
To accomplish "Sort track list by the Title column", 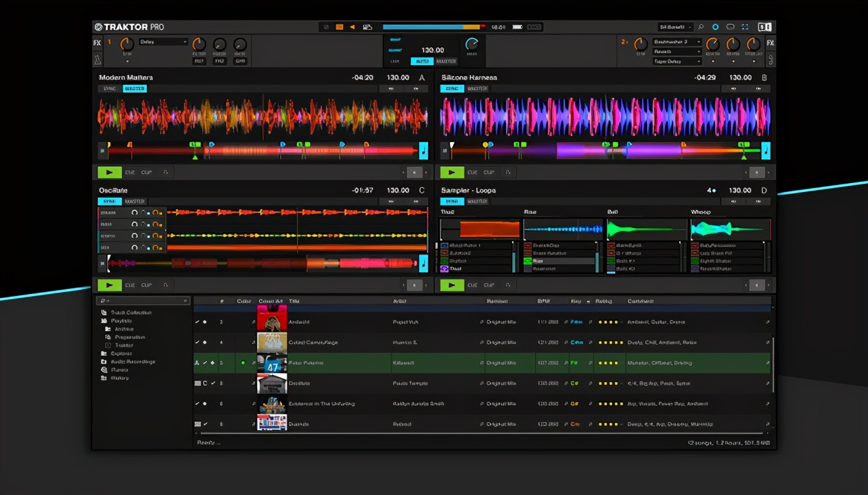I will [x=295, y=301].
